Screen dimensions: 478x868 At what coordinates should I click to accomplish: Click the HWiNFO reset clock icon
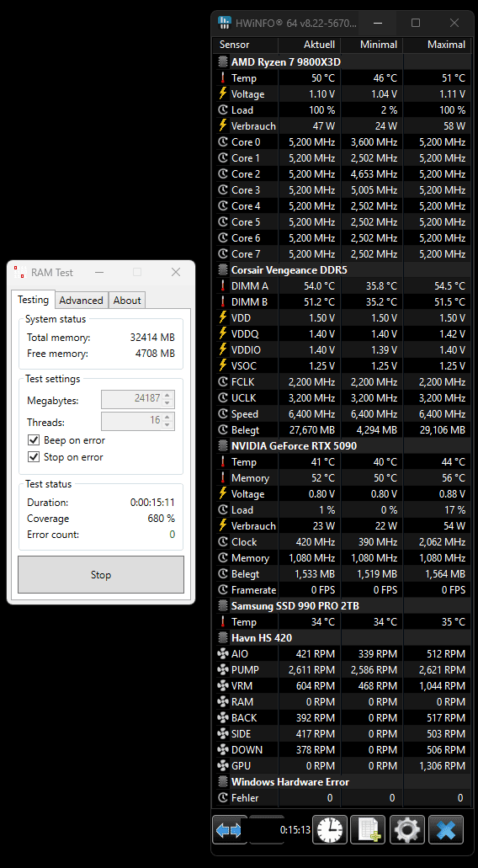click(330, 830)
